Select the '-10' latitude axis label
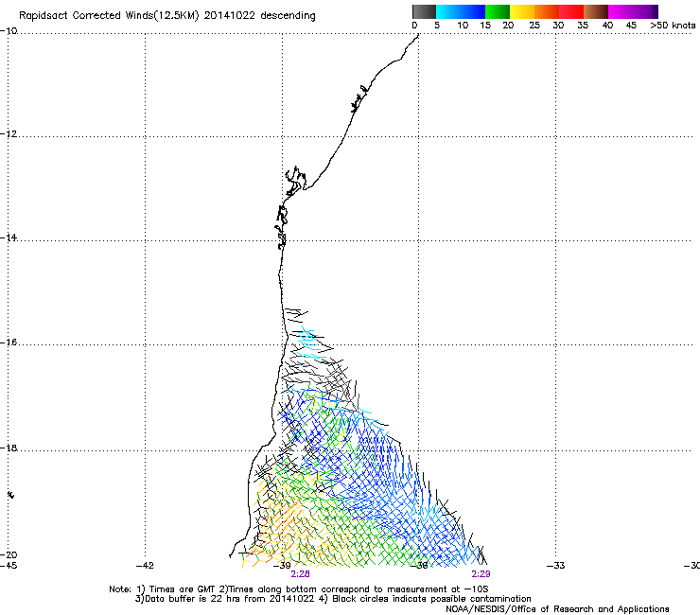This screenshot has width=700, height=615. (x=9, y=31)
